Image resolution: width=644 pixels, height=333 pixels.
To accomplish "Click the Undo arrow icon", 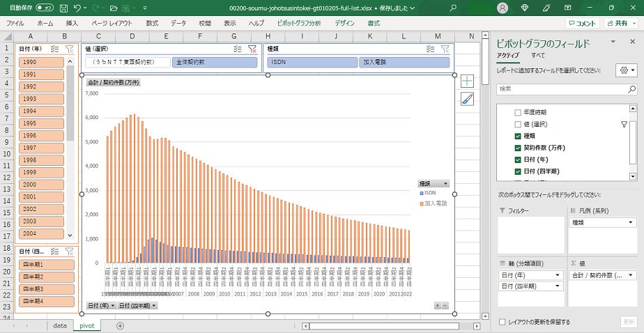I will (x=77, y=8).
